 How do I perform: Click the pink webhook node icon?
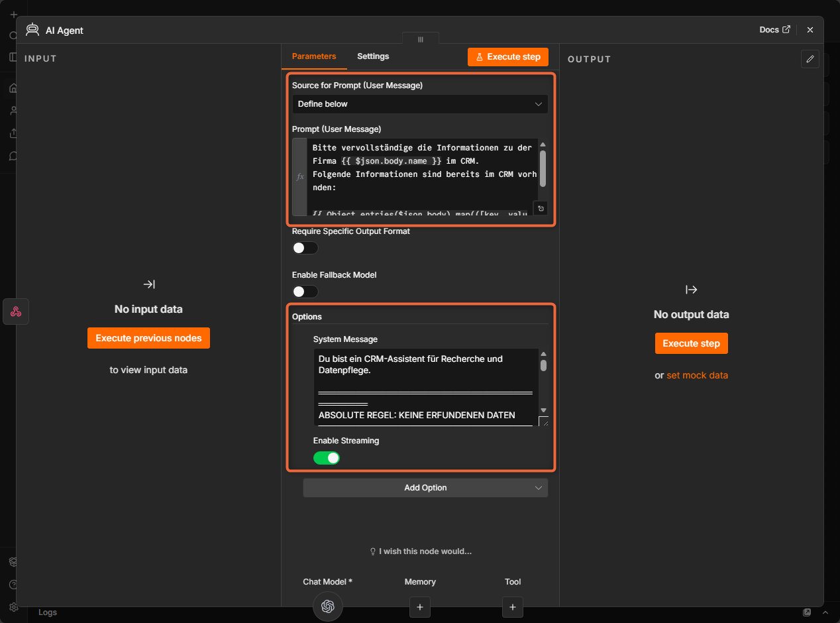pyautogui.click(x=16, y=311)
